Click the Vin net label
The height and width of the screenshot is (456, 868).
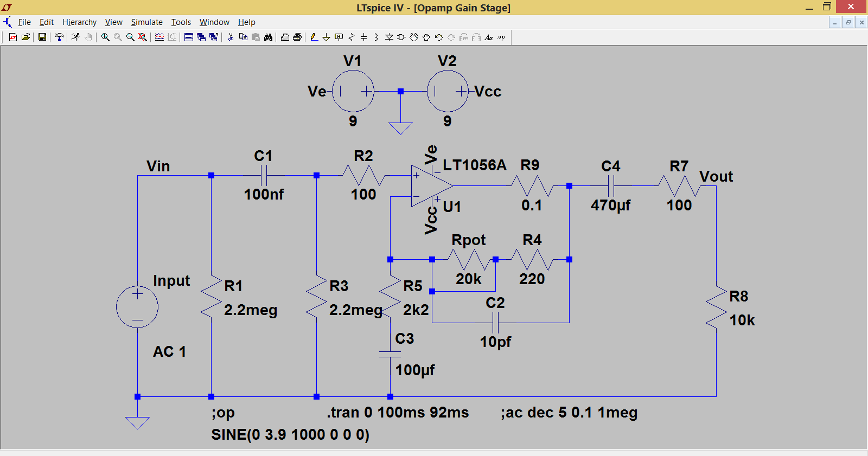pyautogui.click(x=158, y=166)
